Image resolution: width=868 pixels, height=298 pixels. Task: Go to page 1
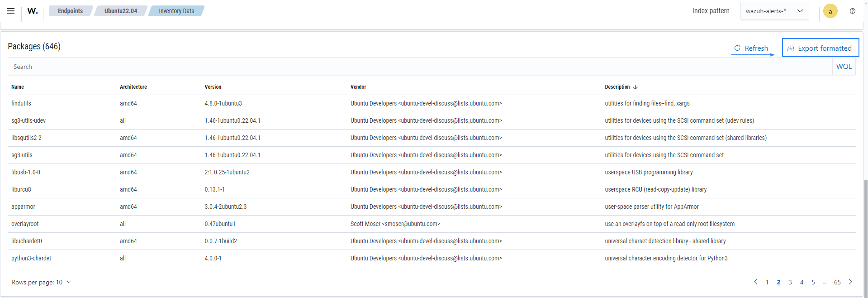click(x=767, y=282)
